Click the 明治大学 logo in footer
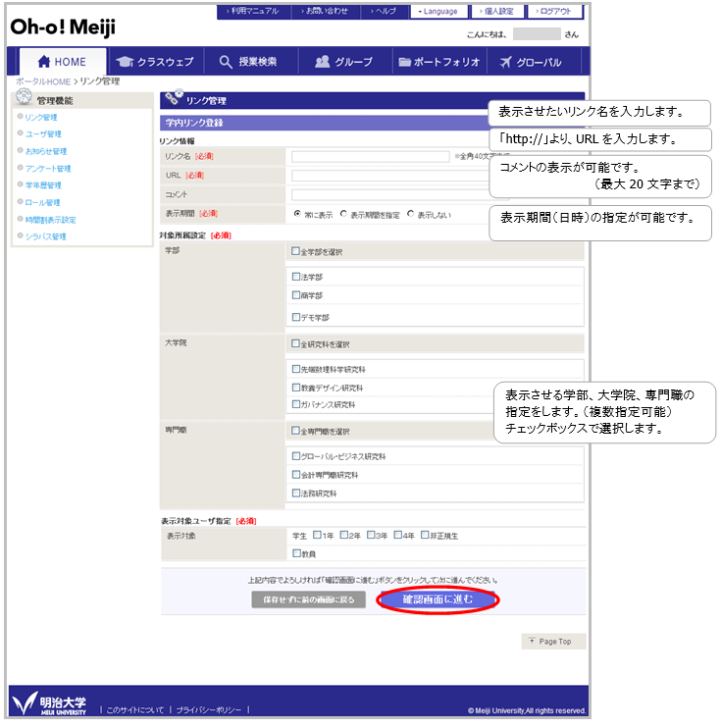This screenshot has height=728, width=721. coord(49,703)
